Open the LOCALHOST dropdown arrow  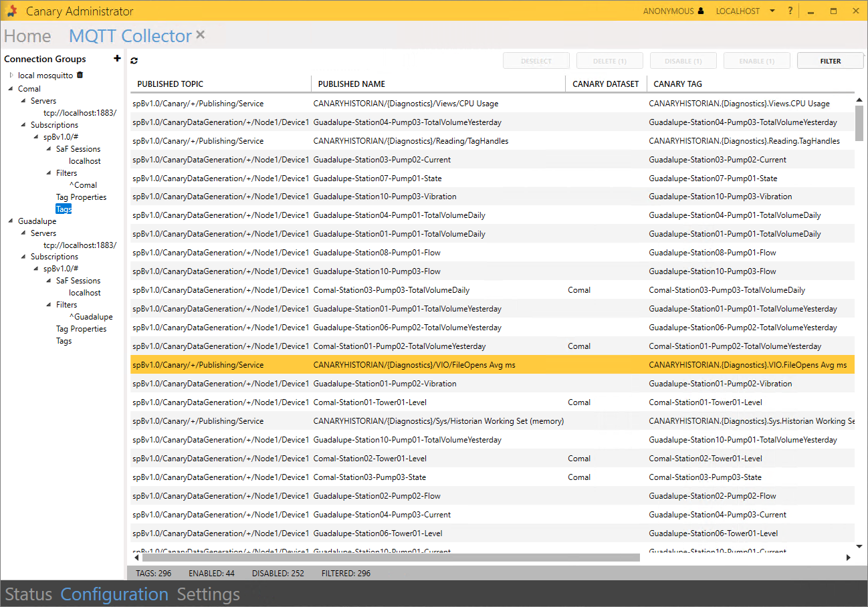[x=772, y=11]
